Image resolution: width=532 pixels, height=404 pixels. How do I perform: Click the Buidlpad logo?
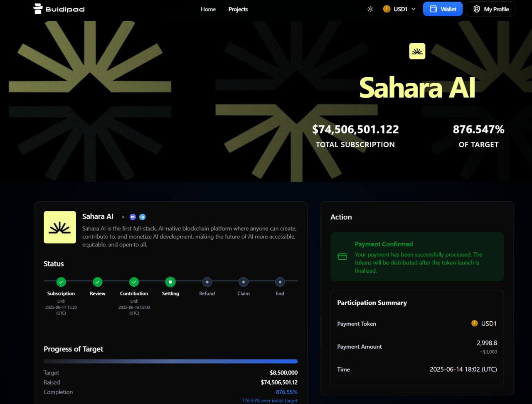click(59, 9)
